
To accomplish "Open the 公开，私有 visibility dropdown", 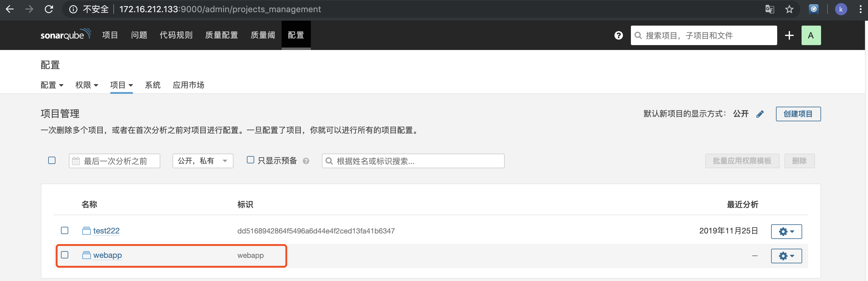I will [202, 161].
